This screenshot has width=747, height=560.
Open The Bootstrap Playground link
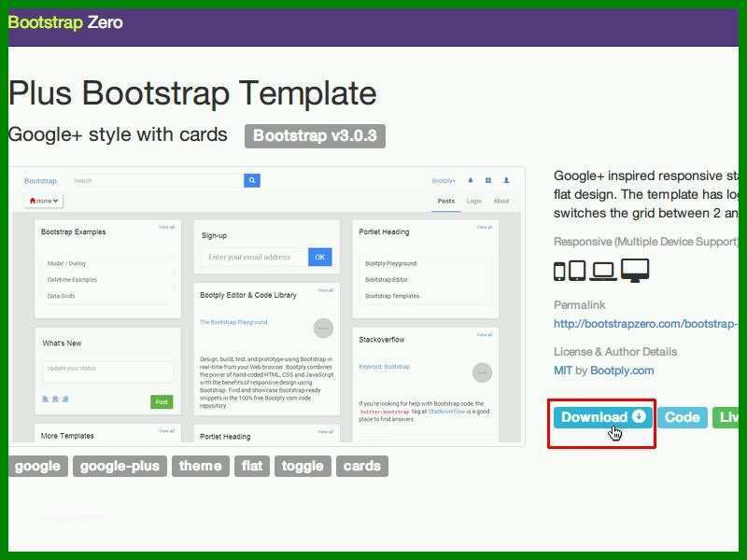[x=233, y=322]
